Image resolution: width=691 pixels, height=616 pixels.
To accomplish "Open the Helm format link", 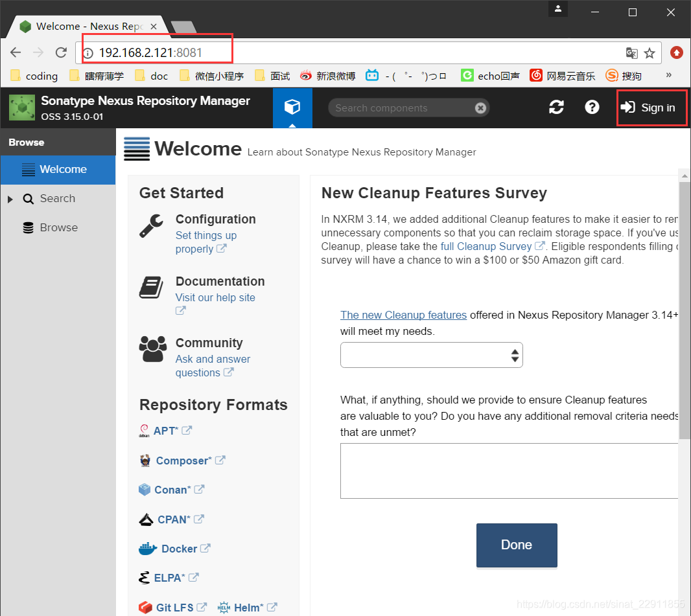I will click(248, 608).
